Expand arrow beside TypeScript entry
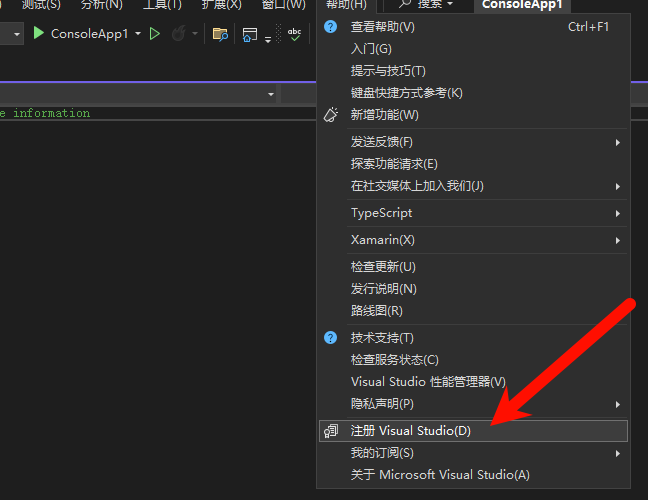The width and height of the screenshot is (648, 500). pyautogui.click(x=618, y=213)
